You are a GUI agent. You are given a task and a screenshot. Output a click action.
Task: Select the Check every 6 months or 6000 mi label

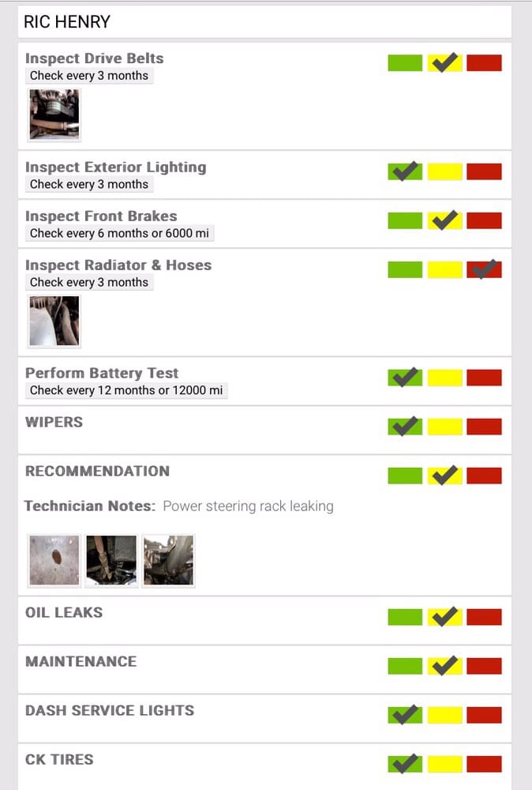click(120, 233)
